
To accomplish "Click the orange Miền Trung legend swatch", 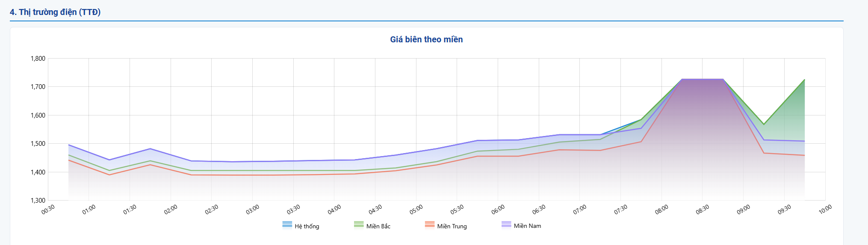I will 430,225.
